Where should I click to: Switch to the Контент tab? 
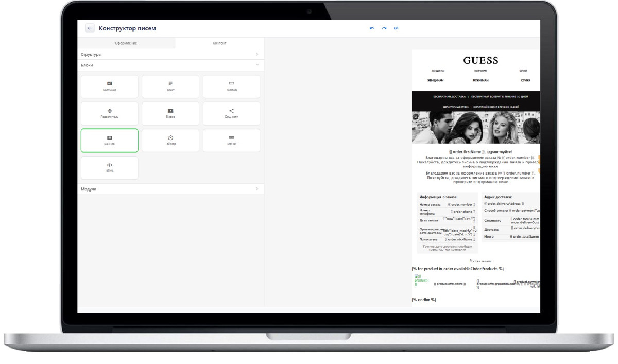(x=219, y=43)
